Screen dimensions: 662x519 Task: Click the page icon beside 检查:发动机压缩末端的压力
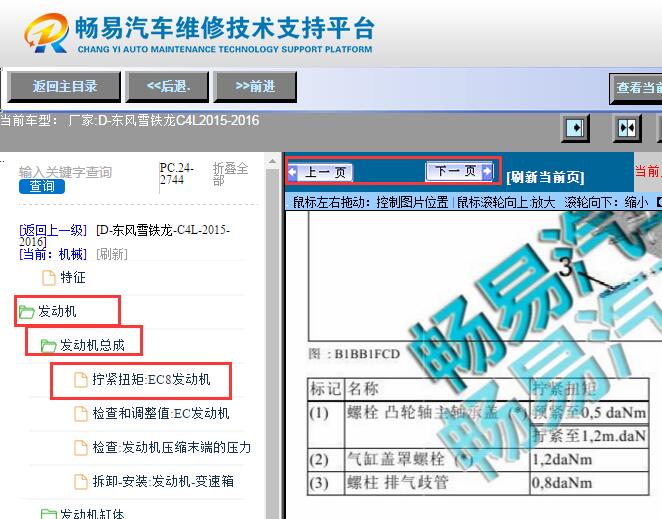point(81,448)
